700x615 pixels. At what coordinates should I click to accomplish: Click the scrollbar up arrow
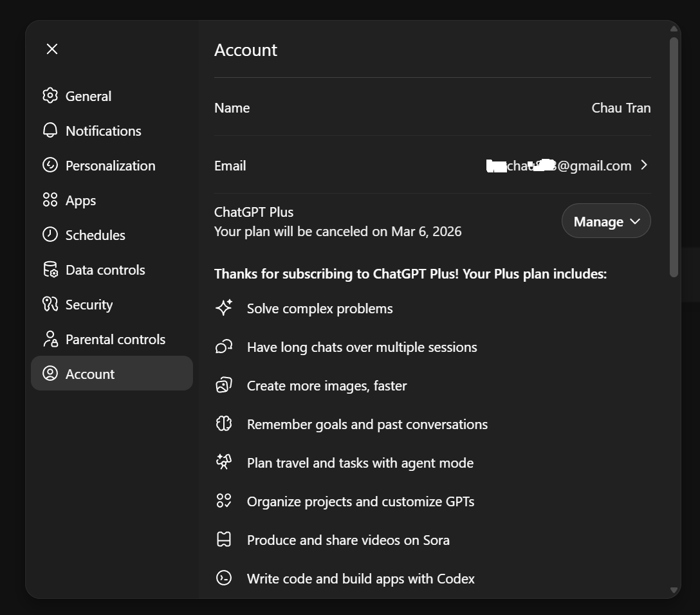point(674,29)
